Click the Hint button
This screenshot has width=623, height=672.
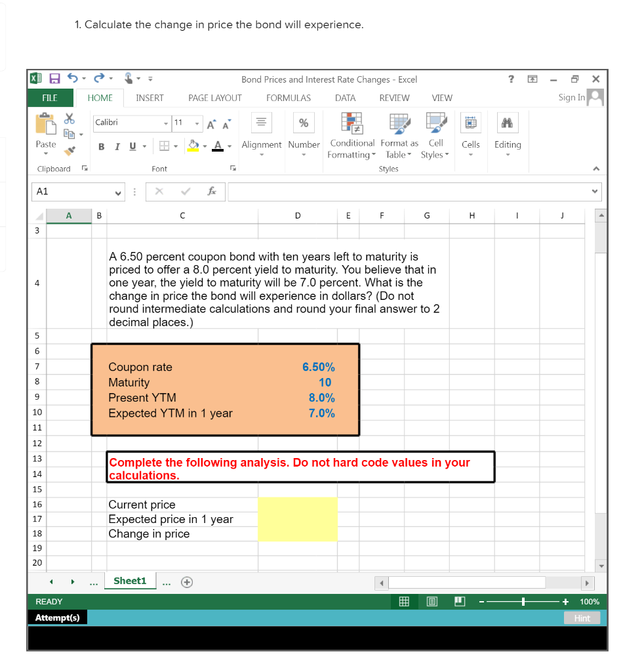tap(582, 618)
